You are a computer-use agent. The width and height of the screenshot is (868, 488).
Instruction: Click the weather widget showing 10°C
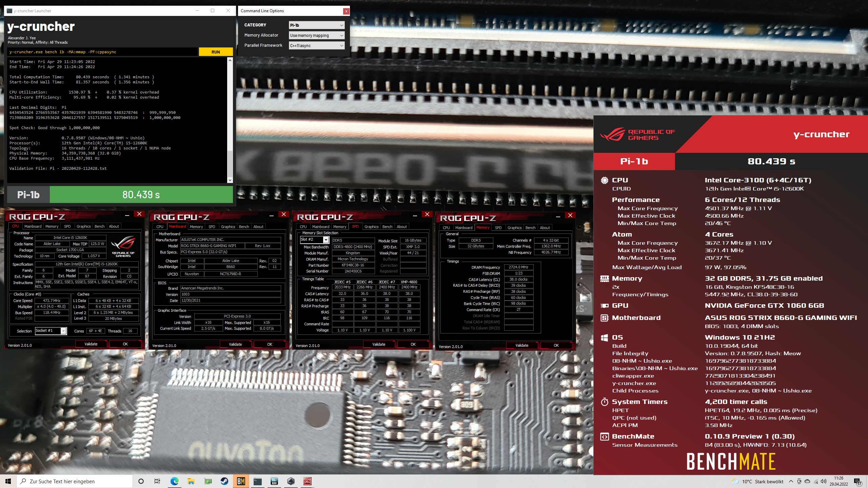point(757,482)
